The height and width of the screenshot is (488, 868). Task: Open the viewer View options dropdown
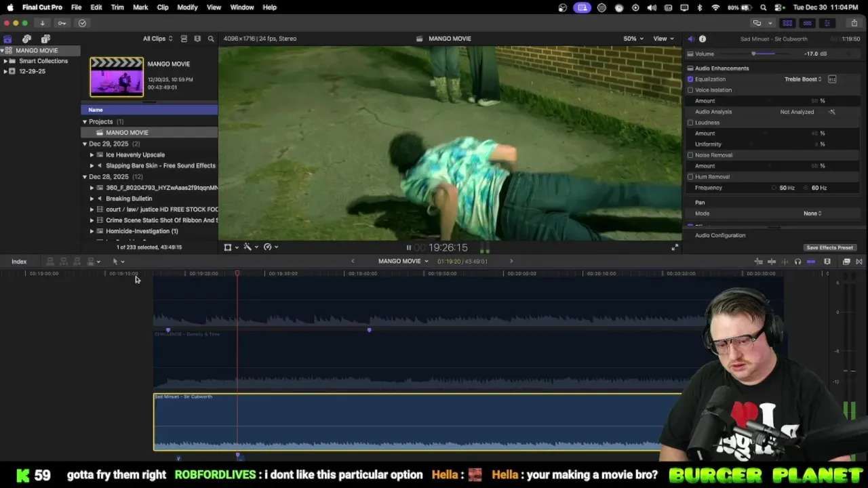point(663,39)
